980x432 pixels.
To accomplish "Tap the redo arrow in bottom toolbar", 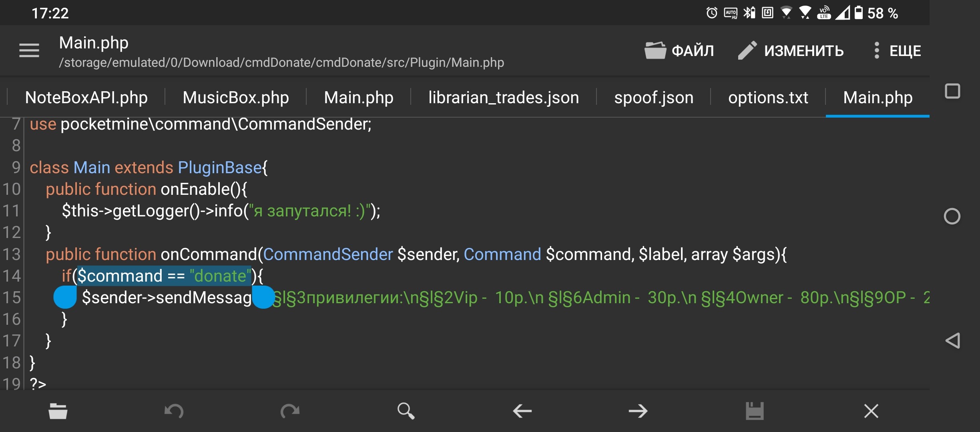I will (290, 411).
